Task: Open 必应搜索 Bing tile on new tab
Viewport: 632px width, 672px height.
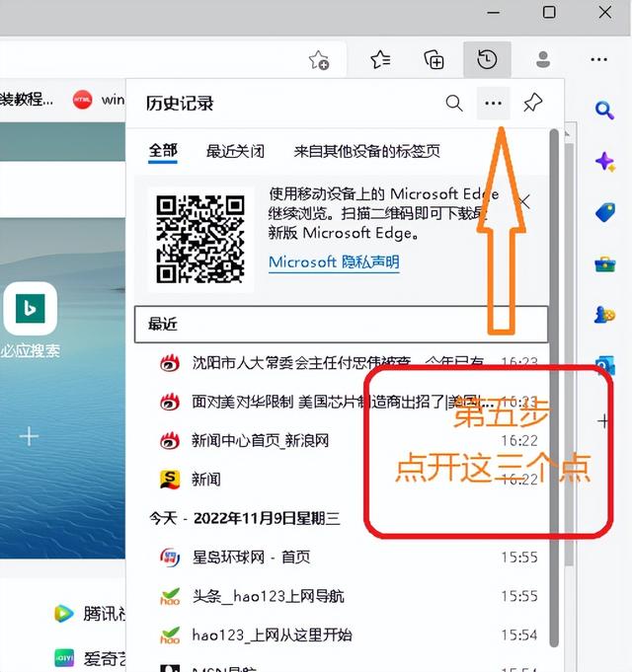Action: 30,309
